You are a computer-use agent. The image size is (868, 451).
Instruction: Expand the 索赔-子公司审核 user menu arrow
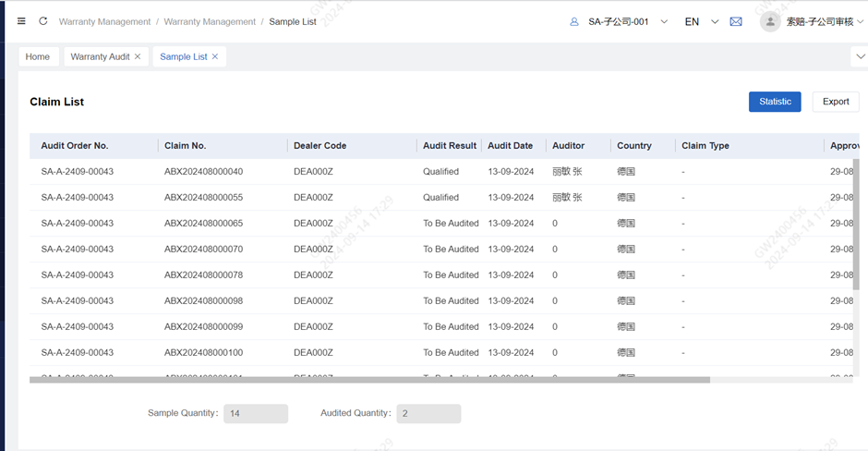[861, 21]
